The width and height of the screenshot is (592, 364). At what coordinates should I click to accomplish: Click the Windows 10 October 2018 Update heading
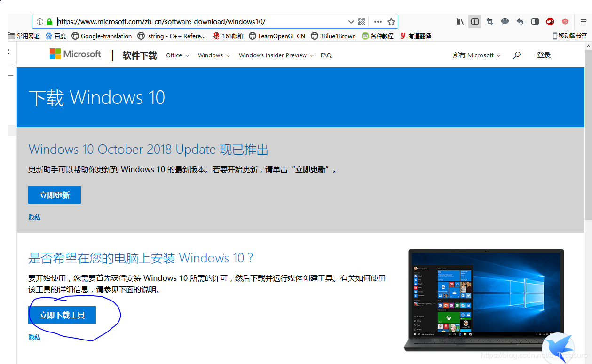148,150
